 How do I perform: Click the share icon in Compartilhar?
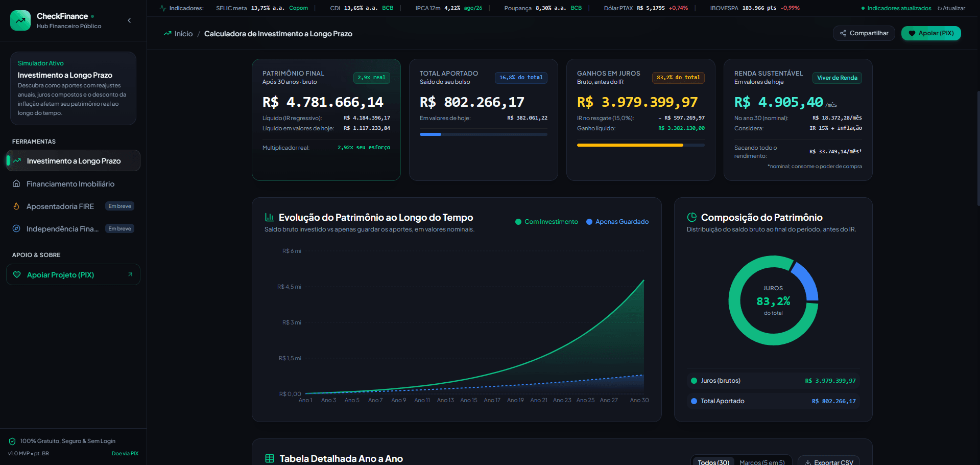843,33
